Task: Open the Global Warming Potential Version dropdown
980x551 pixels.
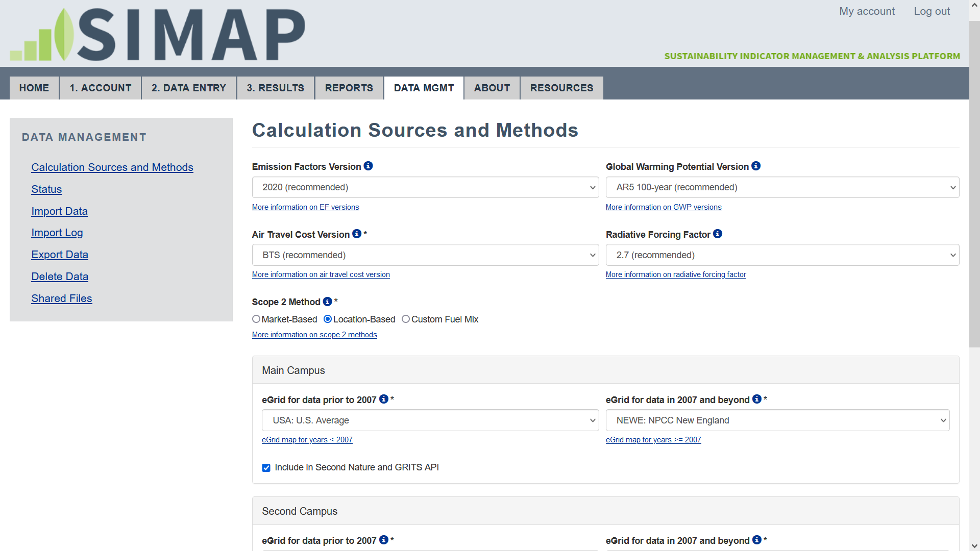Action: [782, 187]
